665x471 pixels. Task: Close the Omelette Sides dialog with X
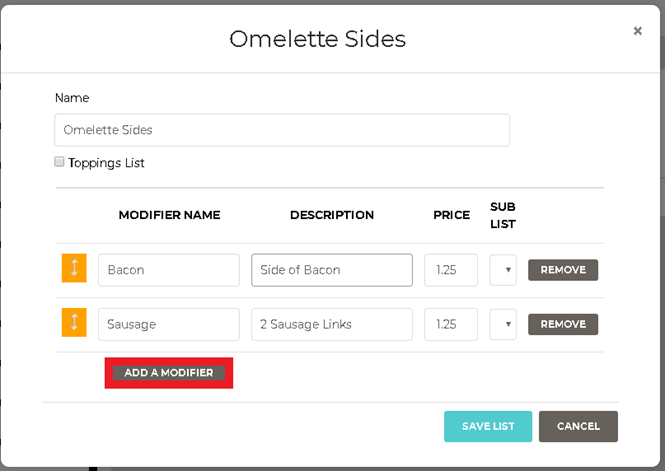[637, 31]
